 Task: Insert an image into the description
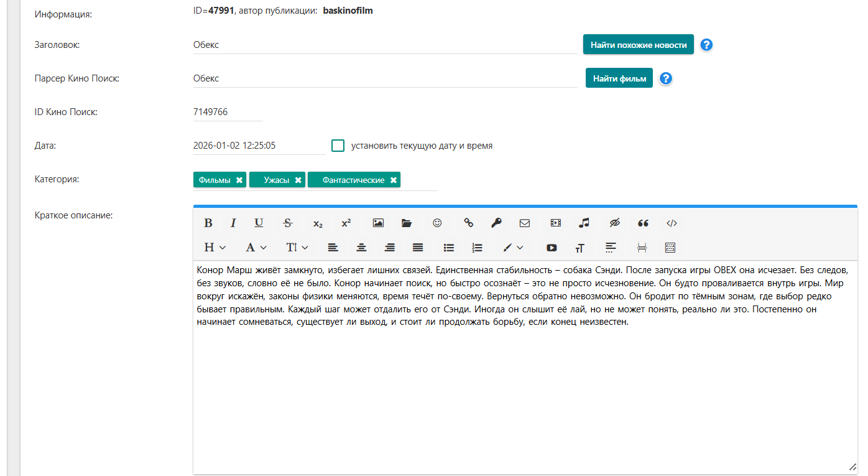pos(378,223)
